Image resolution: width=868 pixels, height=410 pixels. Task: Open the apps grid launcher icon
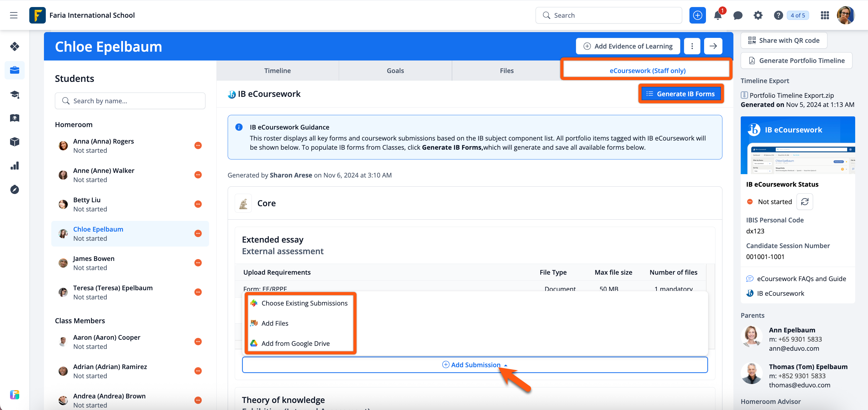point(825,16)
